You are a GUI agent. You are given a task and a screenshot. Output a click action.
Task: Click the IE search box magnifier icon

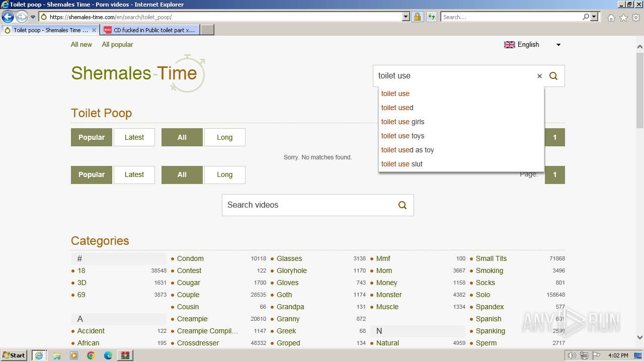pyautogui.click(x=586, y=17)
